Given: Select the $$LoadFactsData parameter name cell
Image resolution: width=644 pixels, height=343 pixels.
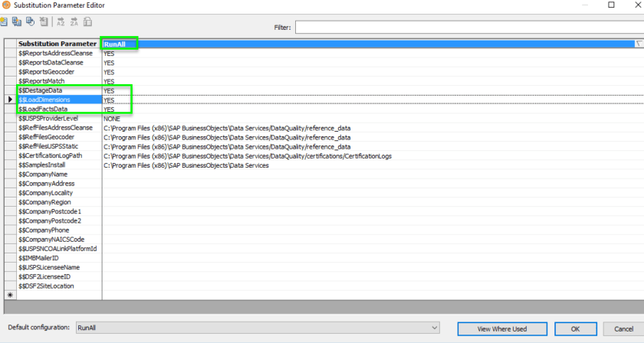Looking at the screenshot, I should [x=58, y=109].
